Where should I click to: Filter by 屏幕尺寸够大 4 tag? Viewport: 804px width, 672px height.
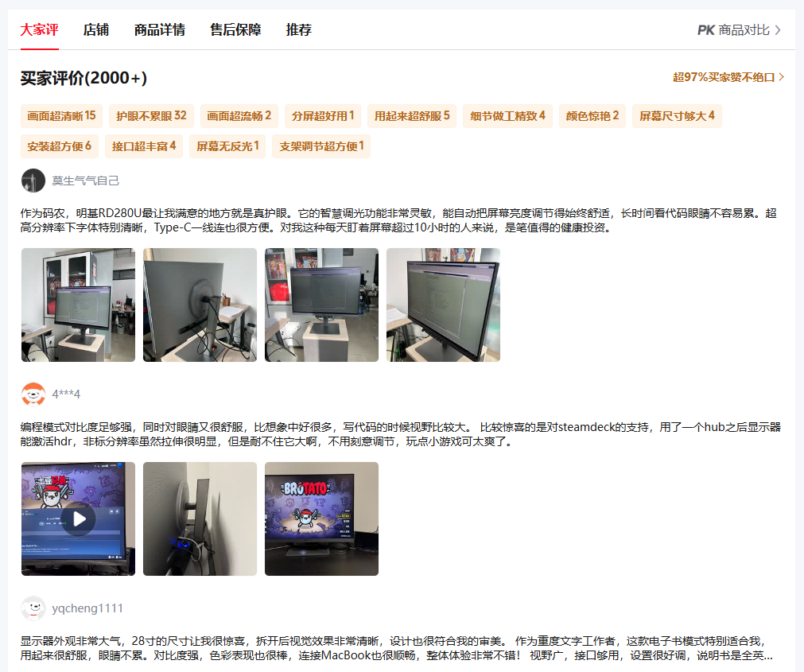677,116
